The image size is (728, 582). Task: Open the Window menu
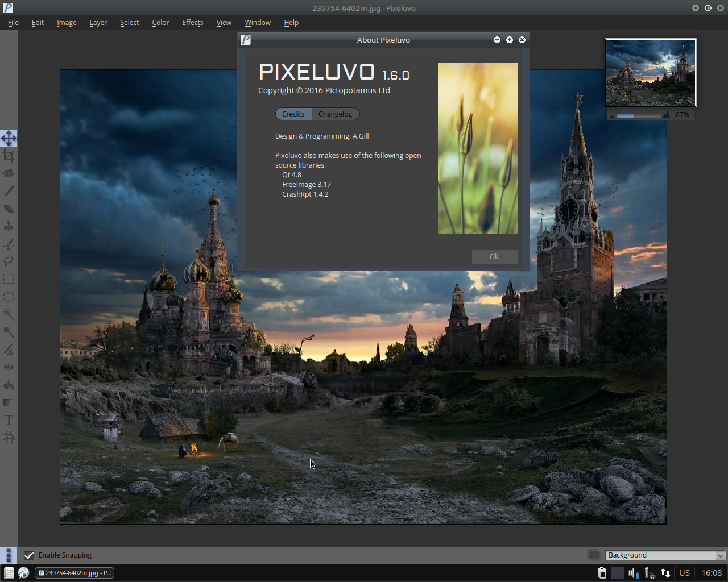coord(258,23)
